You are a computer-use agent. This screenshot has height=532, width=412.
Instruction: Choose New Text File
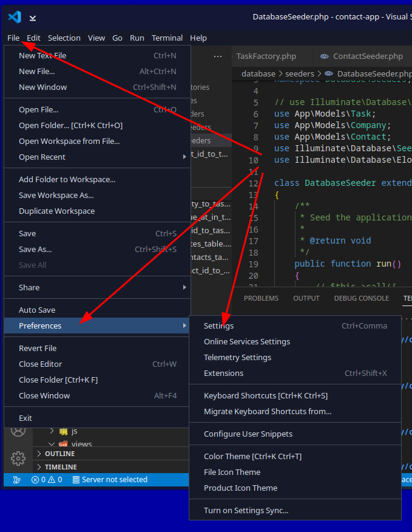pos(96,56)
